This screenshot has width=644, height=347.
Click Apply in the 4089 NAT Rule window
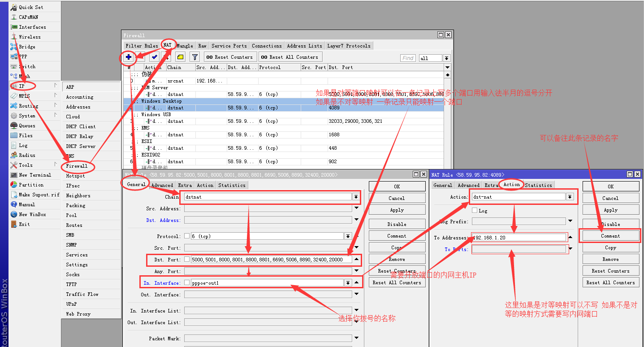(610, 210)
